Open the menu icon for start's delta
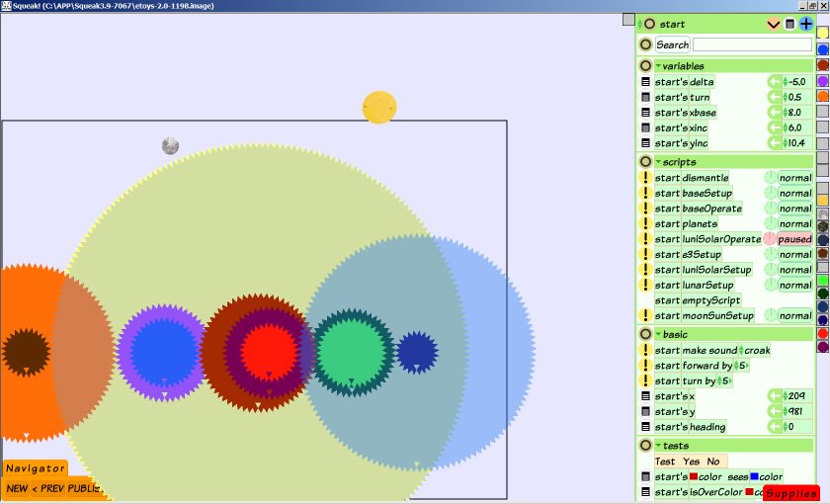Image resolution: width=830 pixels, height=504 pixels. click(x=645, y=82)
